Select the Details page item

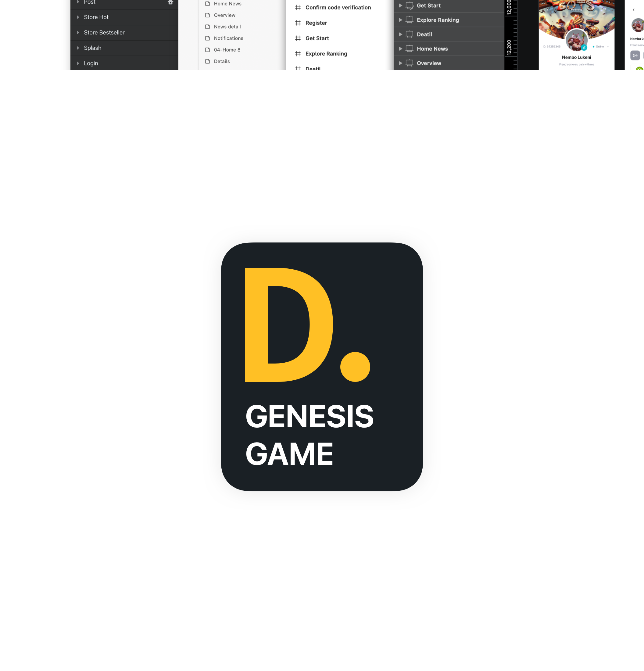point(222,61)
